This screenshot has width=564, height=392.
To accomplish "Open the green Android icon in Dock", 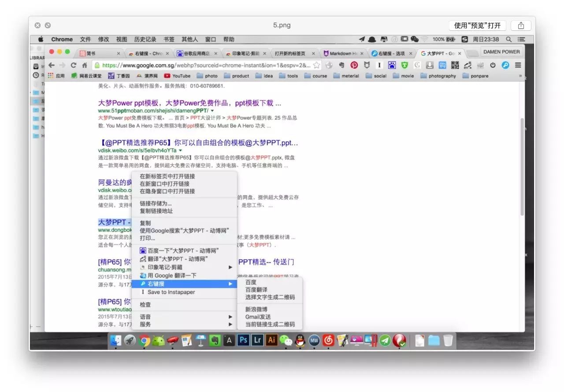I will 158,340.
